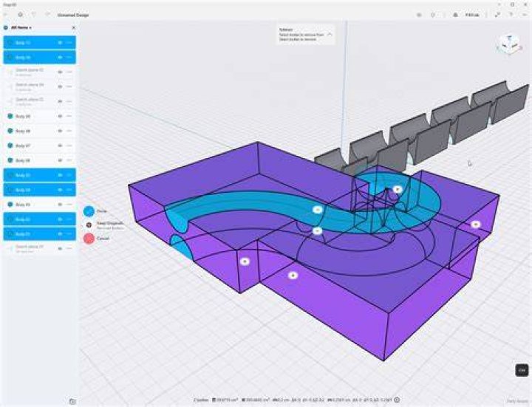Toggle visibility eye of Body 08
The image size is (532, 407).
click(60, 131)
